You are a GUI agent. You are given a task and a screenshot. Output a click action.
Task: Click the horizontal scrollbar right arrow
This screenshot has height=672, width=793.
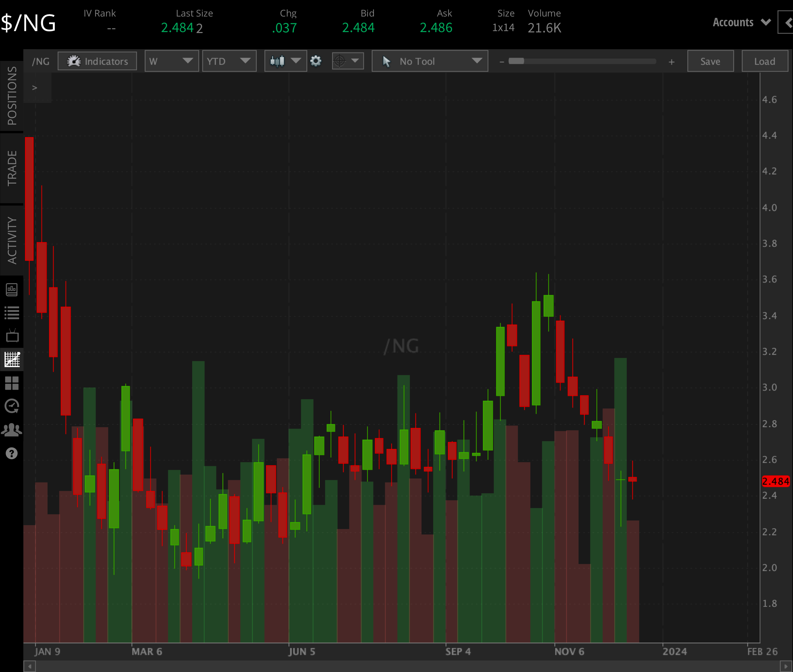click(x=786, y=667)
